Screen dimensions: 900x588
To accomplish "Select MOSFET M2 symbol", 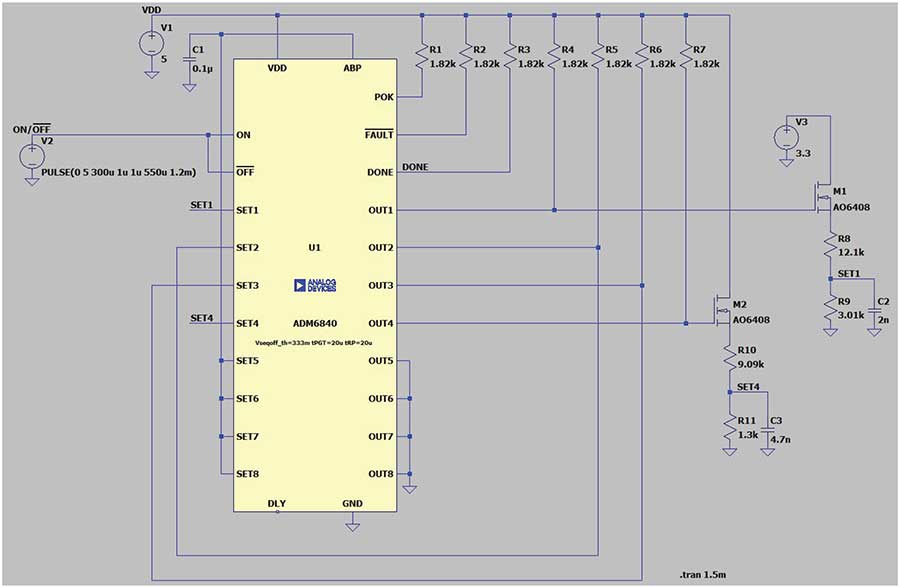I will click(722, 312).
